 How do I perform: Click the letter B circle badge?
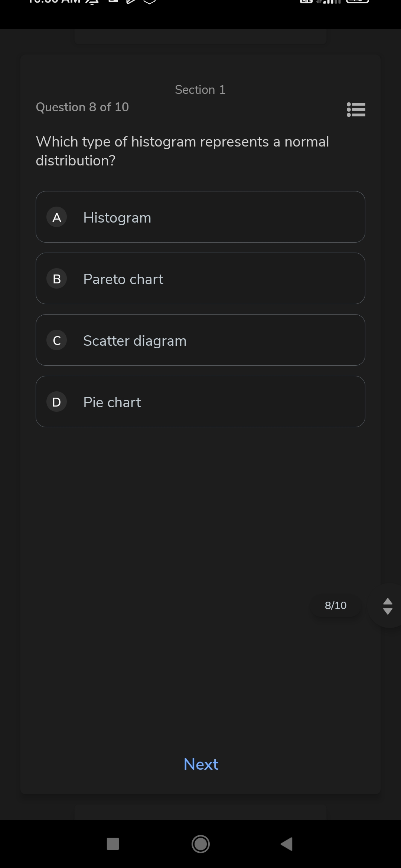click(x=57, y=279)
